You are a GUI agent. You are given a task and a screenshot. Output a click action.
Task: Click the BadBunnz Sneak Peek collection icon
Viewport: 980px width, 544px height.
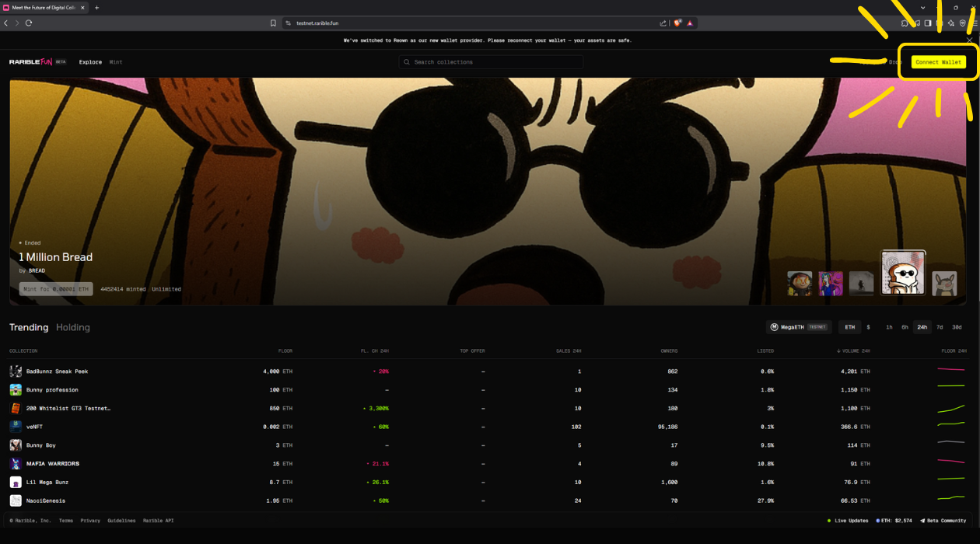coord(16,371)
